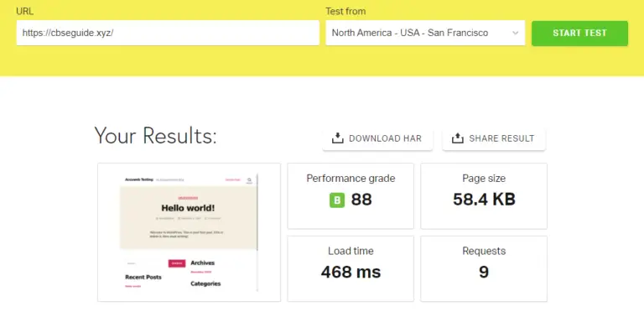The image size is (644, 317).
Task: Select the Performance grade score 88
Action: click(361, 200)
